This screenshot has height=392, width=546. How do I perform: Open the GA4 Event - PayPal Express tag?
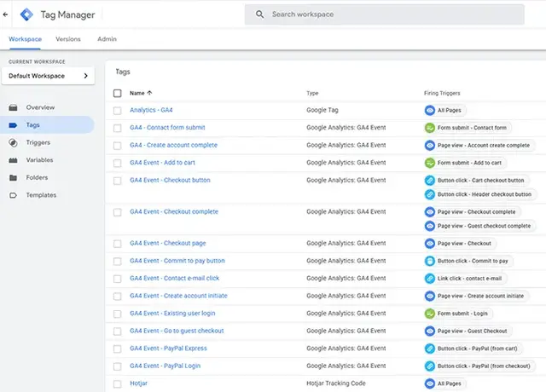pos(168,349)
